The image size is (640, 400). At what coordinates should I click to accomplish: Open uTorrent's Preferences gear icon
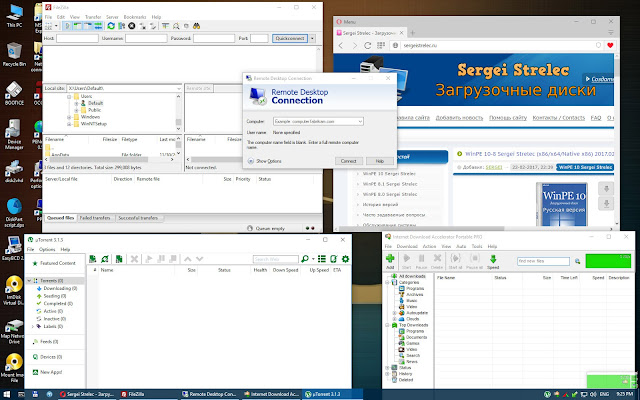click(x=345, y=259)
